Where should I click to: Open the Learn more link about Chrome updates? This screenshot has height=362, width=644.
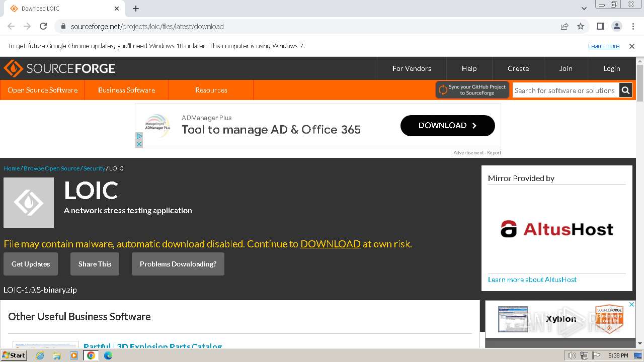(x=604, y=46)
